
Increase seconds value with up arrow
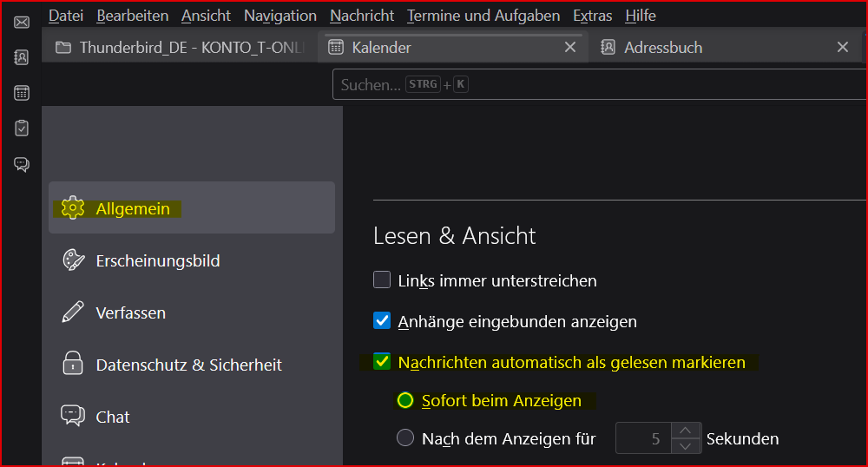(x=686, y=431)
